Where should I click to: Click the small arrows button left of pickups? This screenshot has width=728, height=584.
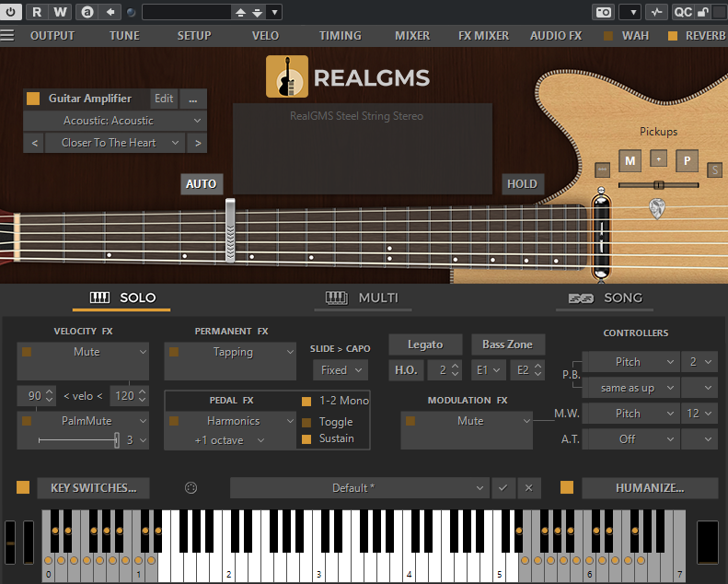[602, 169]
